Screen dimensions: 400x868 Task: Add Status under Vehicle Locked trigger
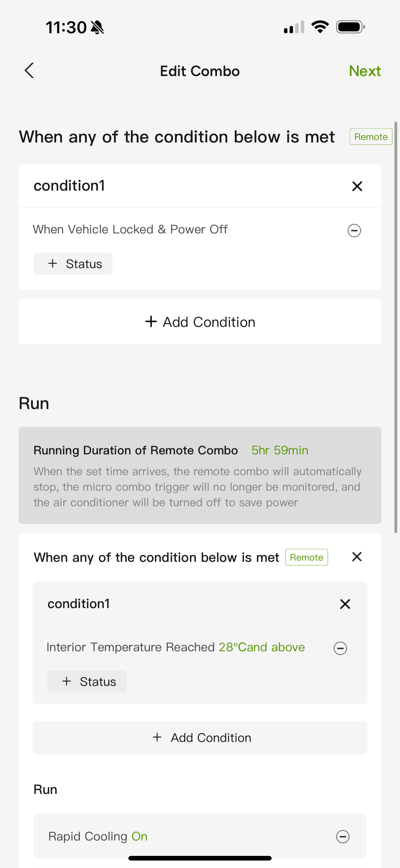click(73, 264)
